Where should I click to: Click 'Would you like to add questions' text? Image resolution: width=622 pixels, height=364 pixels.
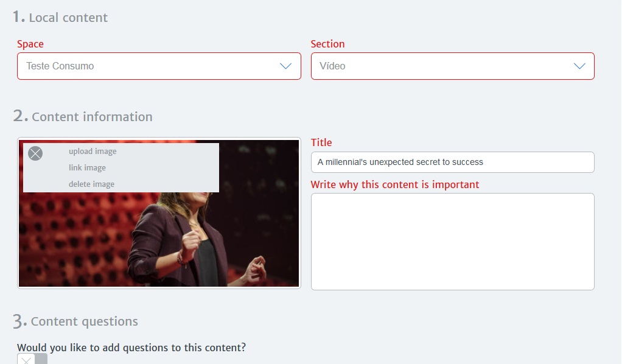(131, 348)
